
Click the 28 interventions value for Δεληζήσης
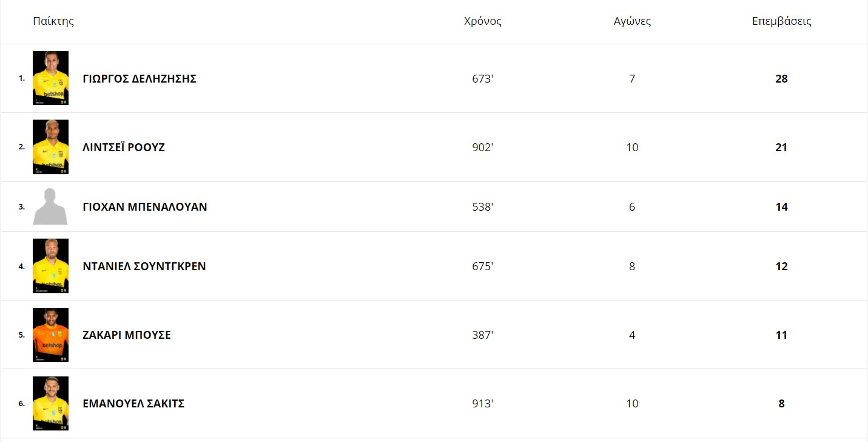[x=781, y=79]
